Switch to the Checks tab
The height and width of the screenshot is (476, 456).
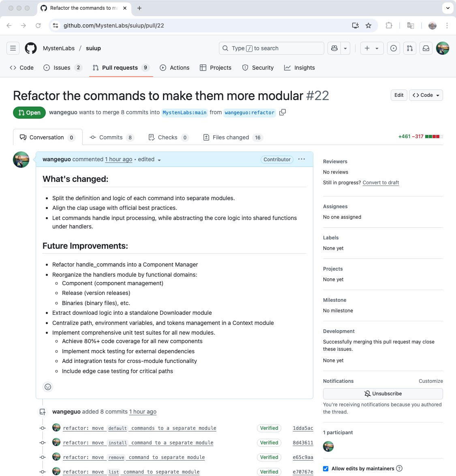(169, 137)
